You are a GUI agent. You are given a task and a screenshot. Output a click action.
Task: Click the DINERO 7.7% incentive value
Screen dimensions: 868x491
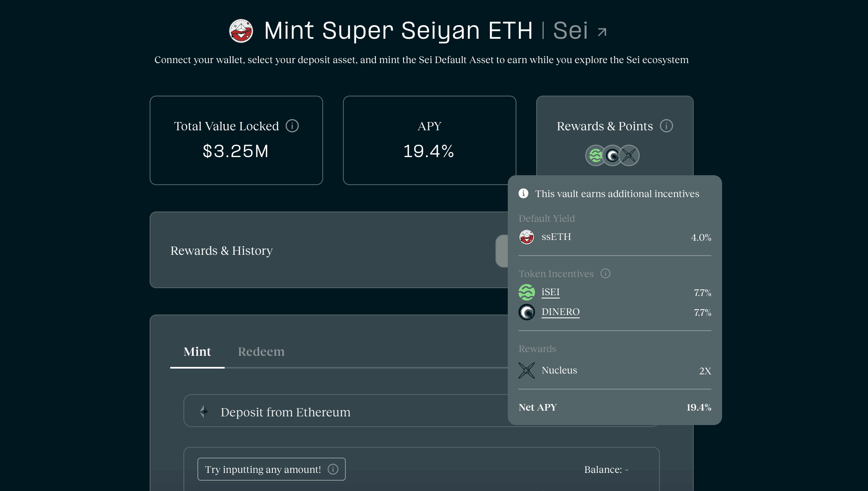click(703, 313)
